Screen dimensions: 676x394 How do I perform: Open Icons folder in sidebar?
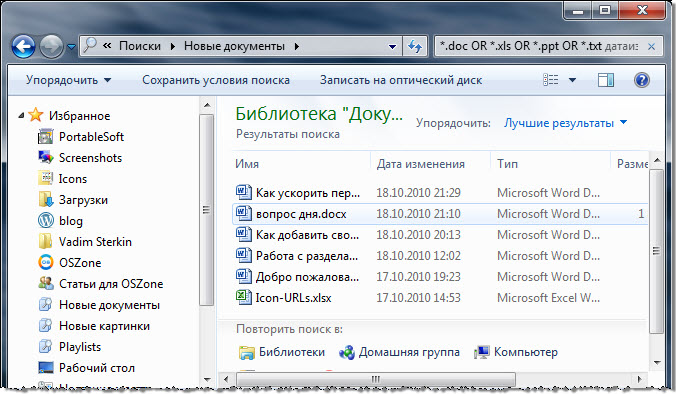pyautogui.click(x=63, y=178)
